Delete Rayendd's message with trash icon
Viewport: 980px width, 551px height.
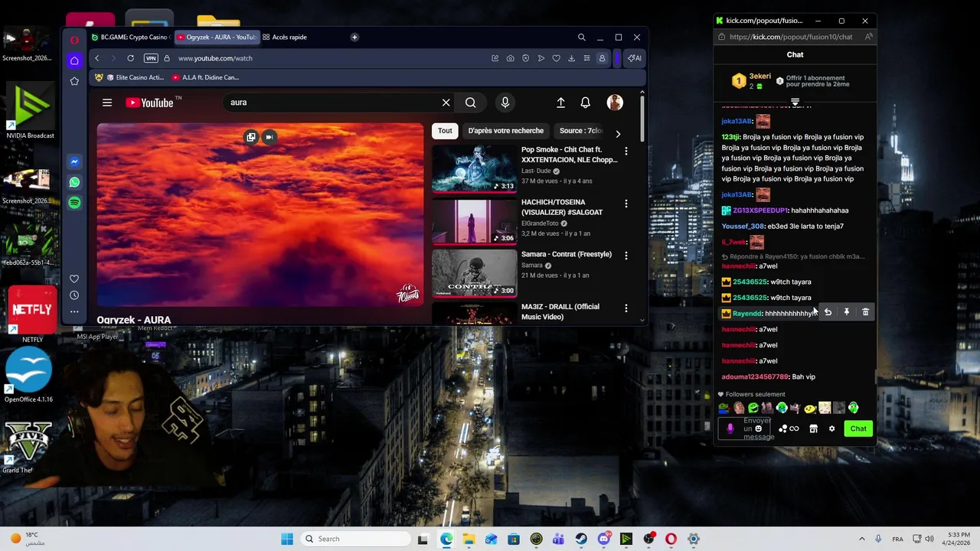coord(865,312)
